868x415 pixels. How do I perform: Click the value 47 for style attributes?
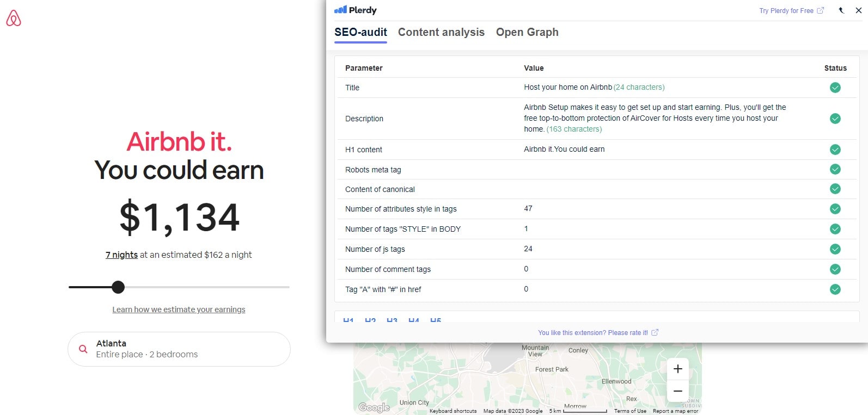click(528, 208)
